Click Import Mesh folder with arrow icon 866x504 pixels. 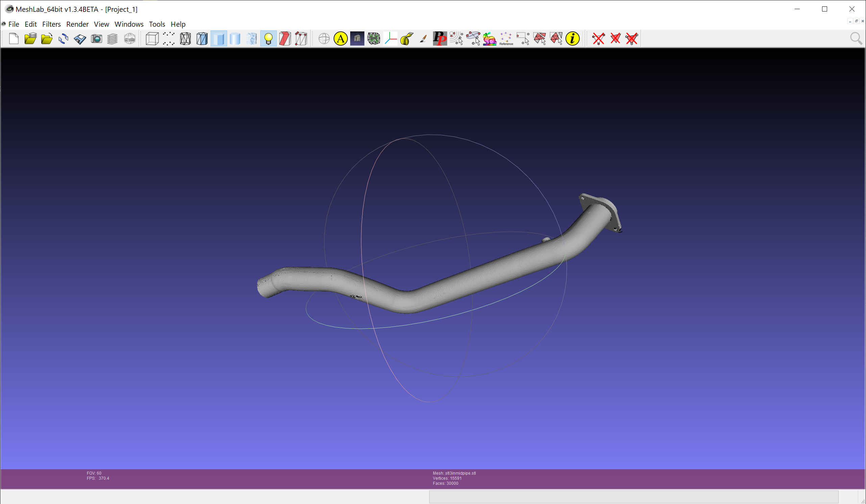point(47,39)
